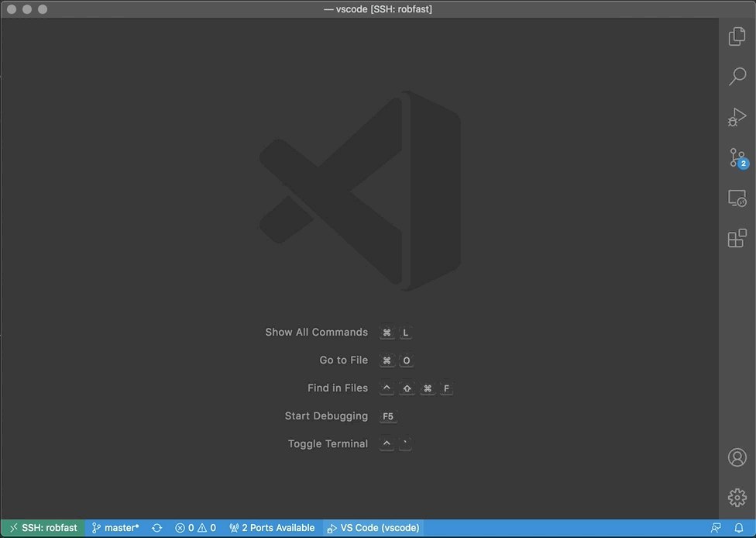756x538 pixels.
Task: Toggle the Problems panel via errors count
Action: 185,528
